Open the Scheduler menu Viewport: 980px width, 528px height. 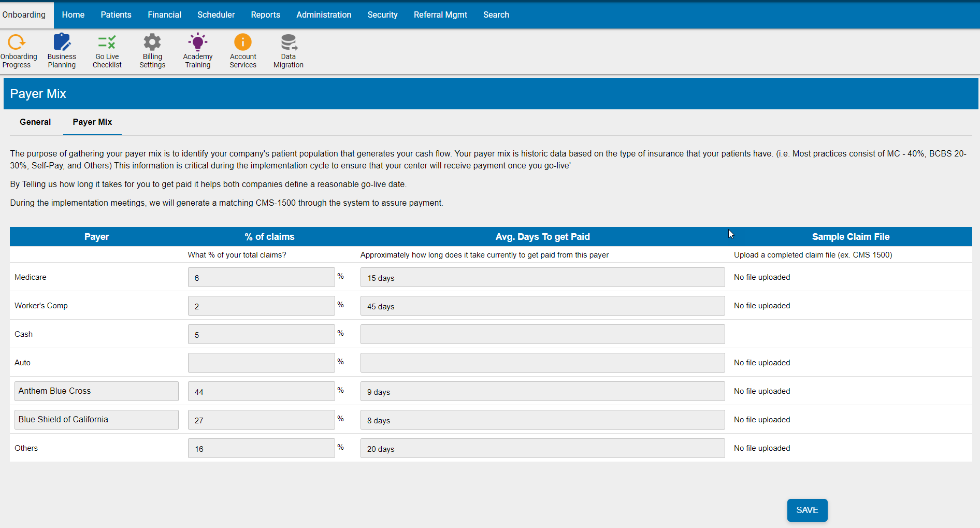click(216, 15)
